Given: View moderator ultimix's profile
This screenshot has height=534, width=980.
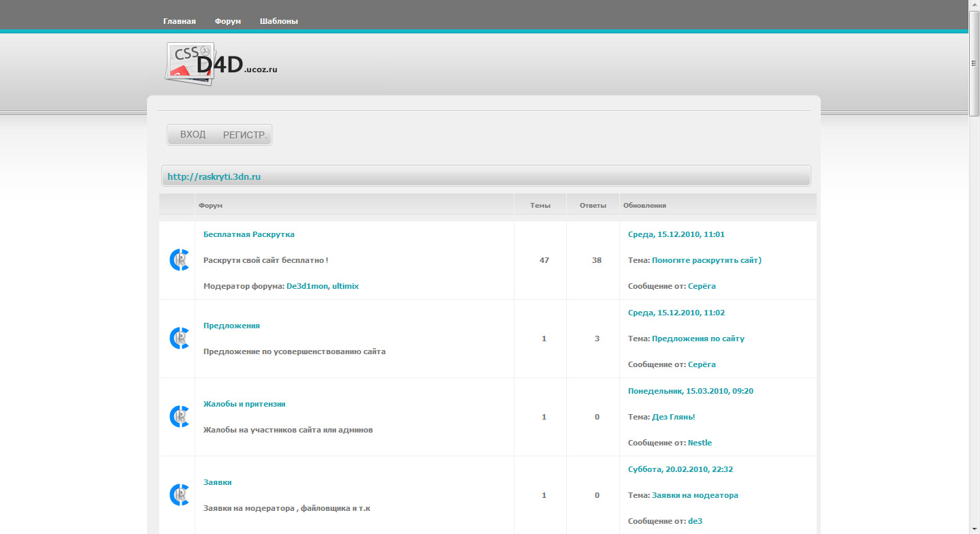Looking at the screenshot, I should (346, 286).
